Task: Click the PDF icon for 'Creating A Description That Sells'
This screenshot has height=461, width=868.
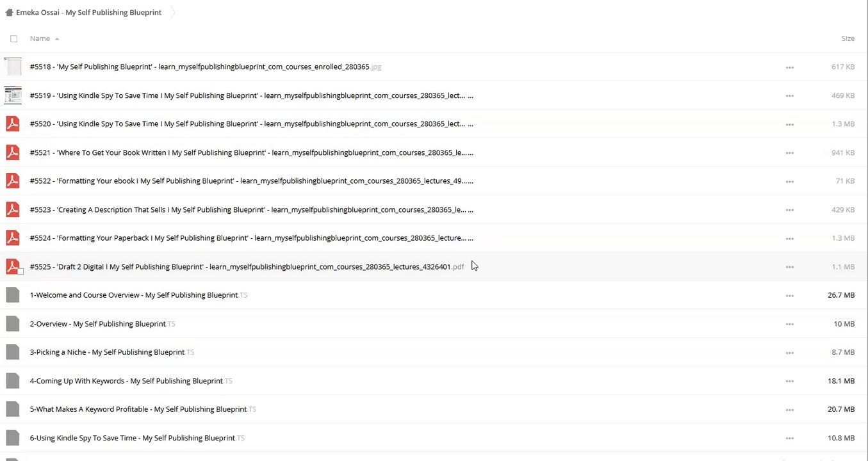Action: 13,209
